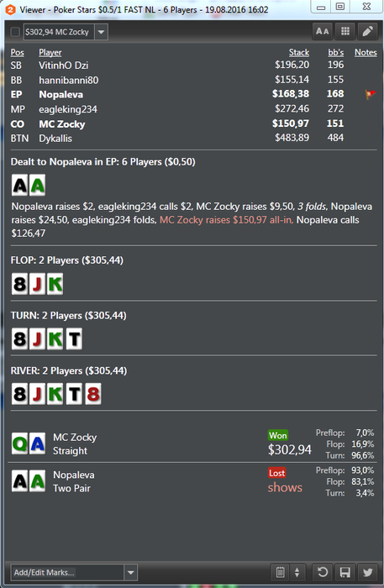Select the $302,94 MC Zocky combo box

66,32
